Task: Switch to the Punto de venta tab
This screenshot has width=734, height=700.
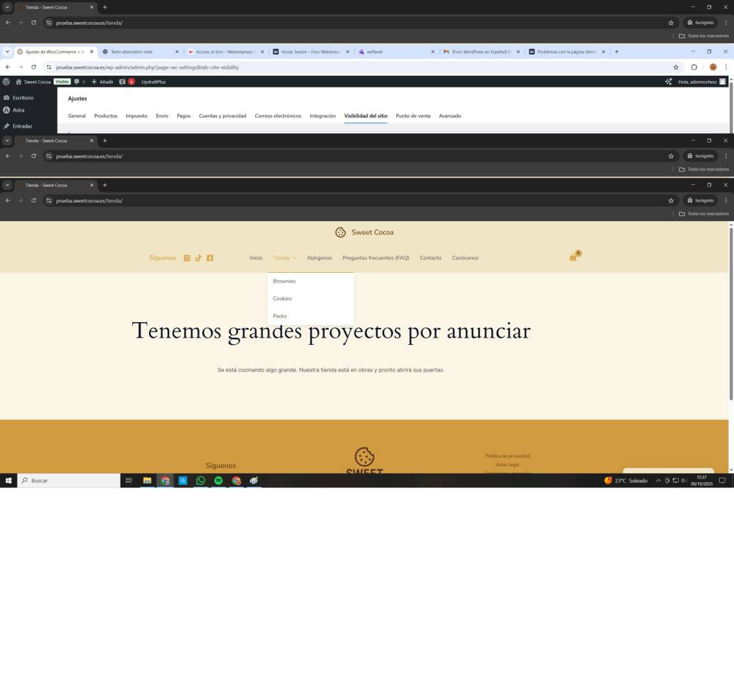Action: click(x=413, y=116)
